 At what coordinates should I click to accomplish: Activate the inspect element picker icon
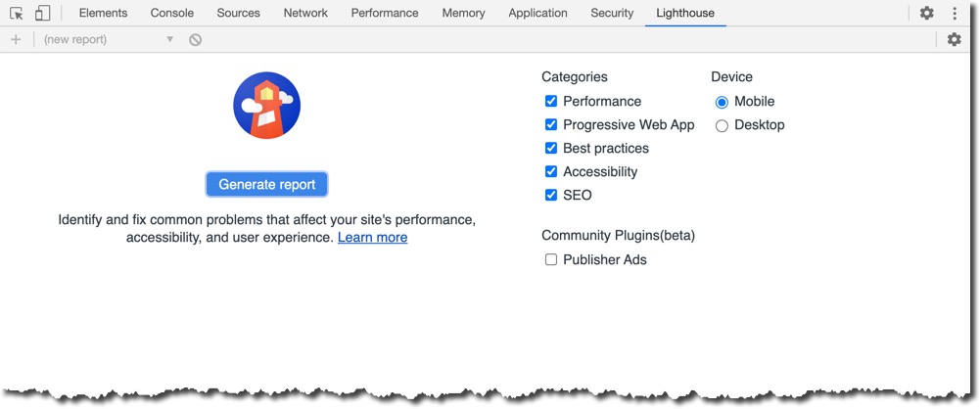click(17, 13)
